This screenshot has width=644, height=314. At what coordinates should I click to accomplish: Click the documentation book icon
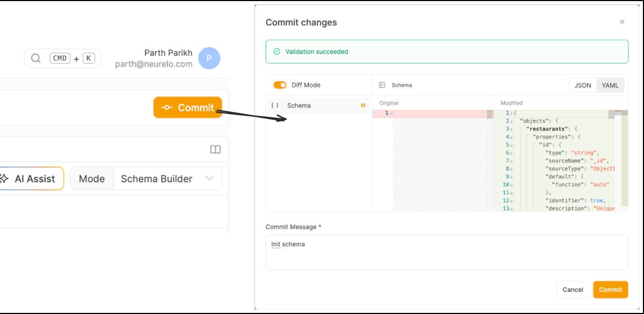click(215, 149)
